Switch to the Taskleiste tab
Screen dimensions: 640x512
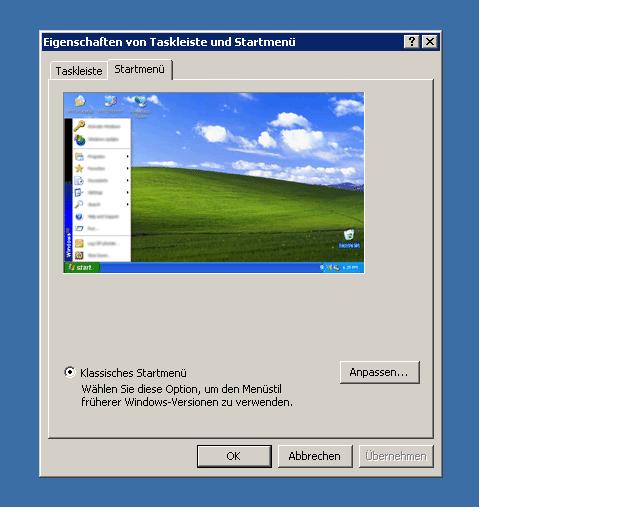(x=79, y=71)
